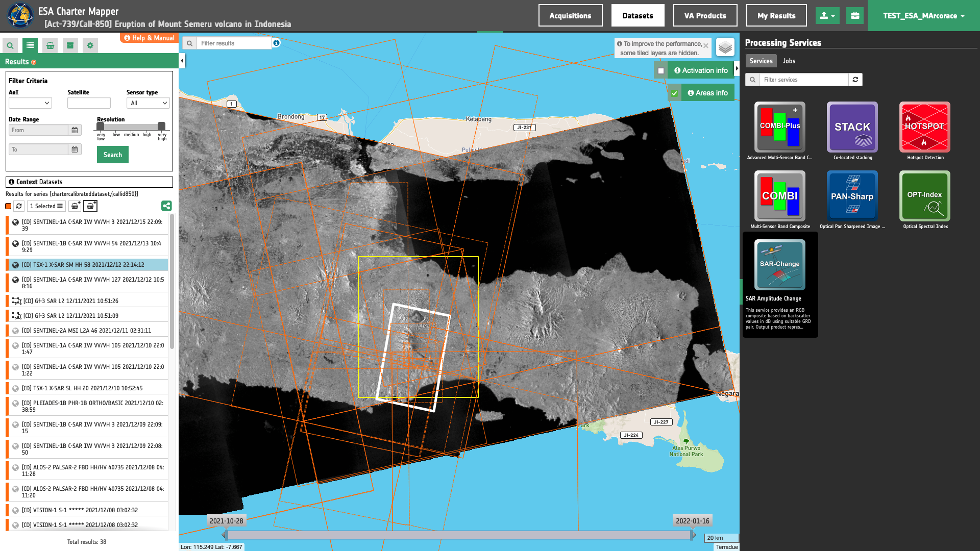Toggle visibility of SENTINEL-1B 2021/12/13 layer
The width and height of the screenshot is (980, 551).
point(15,244)
